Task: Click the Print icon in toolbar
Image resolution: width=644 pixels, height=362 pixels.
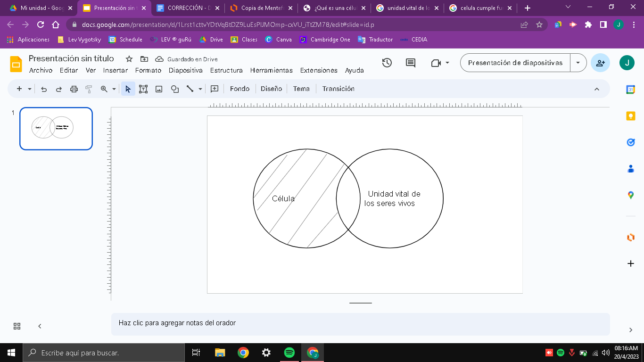Action: (x=74, y=89)
